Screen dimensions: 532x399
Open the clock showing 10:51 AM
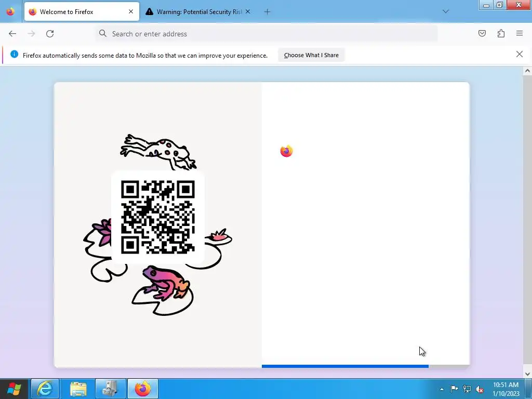point(506,389)
